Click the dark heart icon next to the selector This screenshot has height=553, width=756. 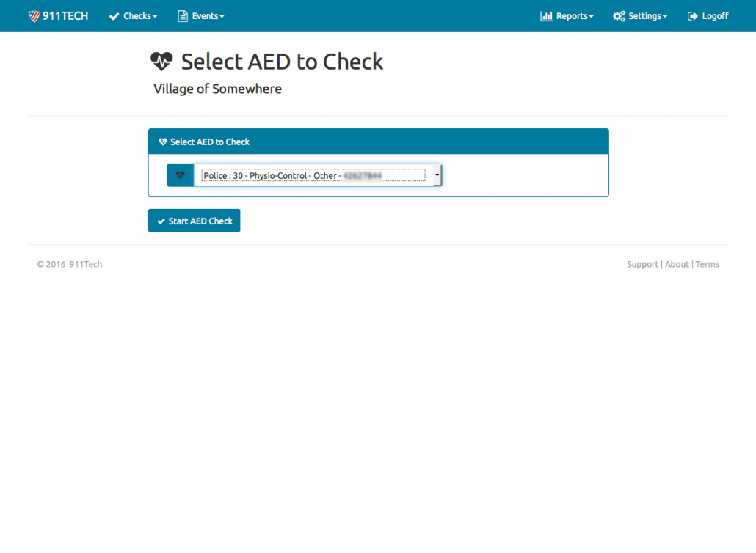pyautogui.click(x=180, y=175)
